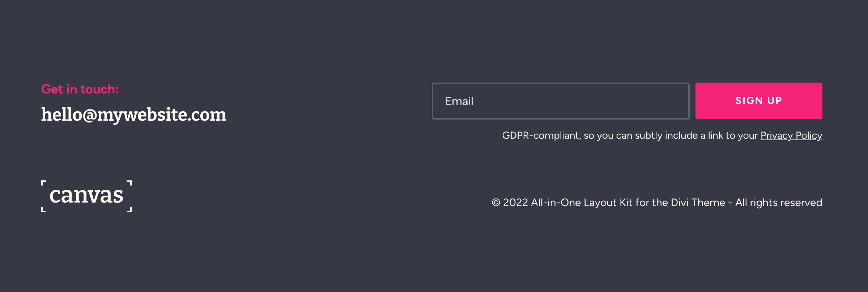Click the bottom-left bracket corner of canvas logo
Screen dimensions: 868x292
[x=43, y=210]
